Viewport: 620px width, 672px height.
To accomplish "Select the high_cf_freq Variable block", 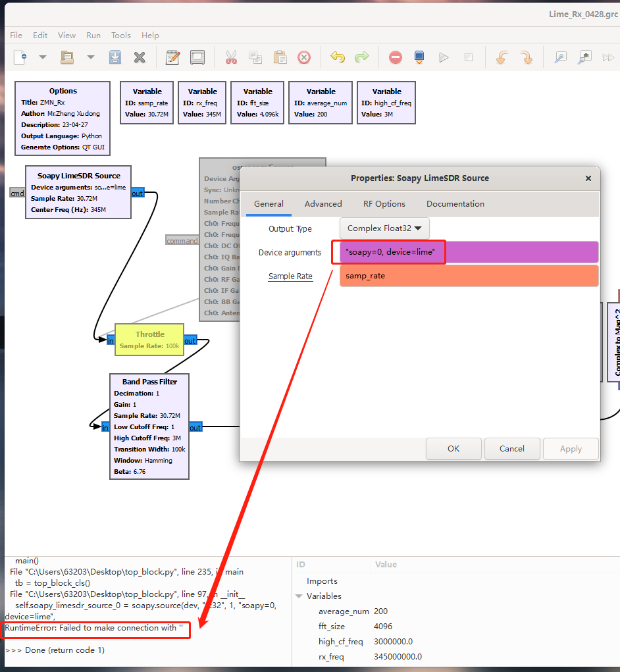I will (x=386, y=103).
